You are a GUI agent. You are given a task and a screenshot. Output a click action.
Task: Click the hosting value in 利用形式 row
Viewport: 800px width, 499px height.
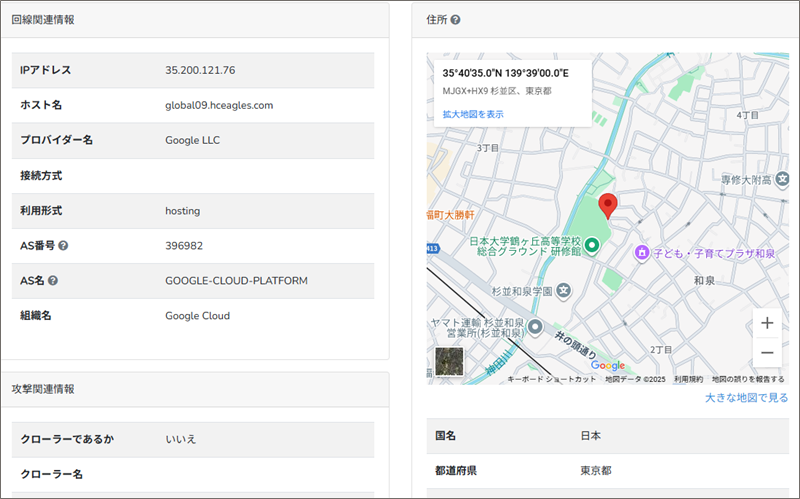[x=183, y=211]
